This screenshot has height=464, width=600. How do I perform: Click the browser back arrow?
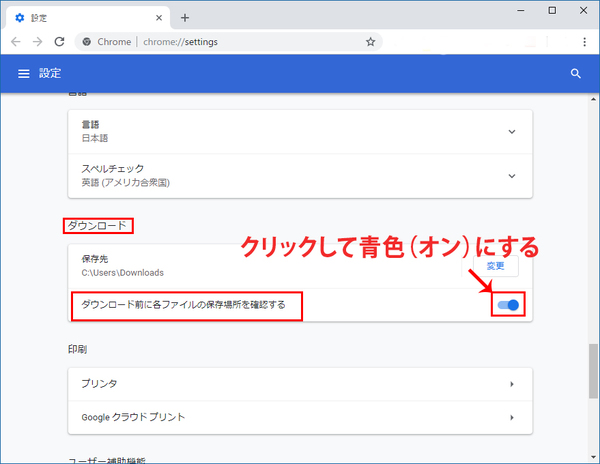[x=15, y=42]
